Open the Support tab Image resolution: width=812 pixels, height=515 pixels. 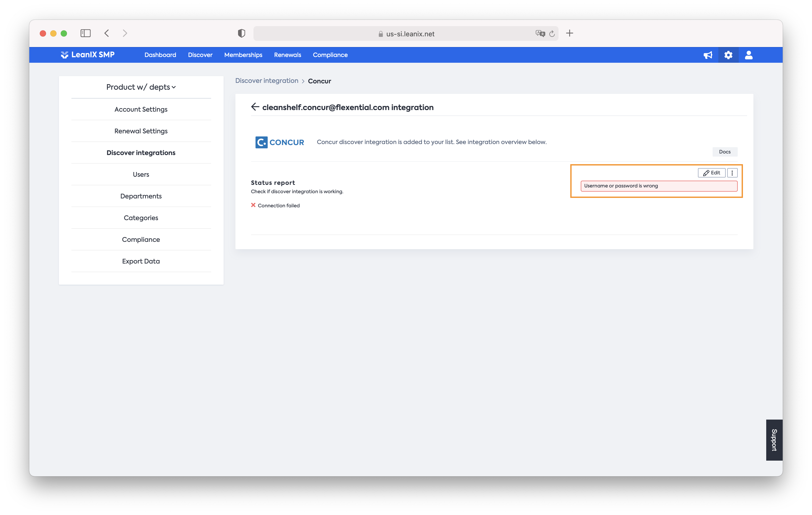click(x=774, y=440)
